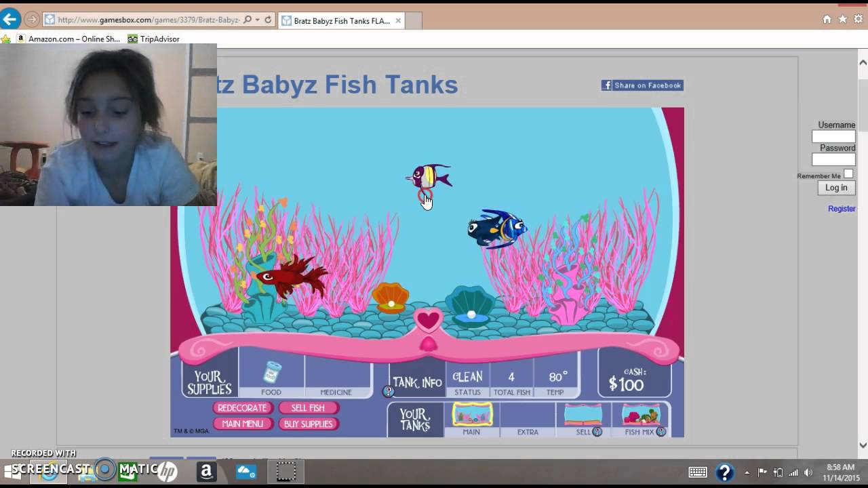Open Amazon favorites bar bookmark
Viewport: 868px width, 488px height.
click(68, 39)
